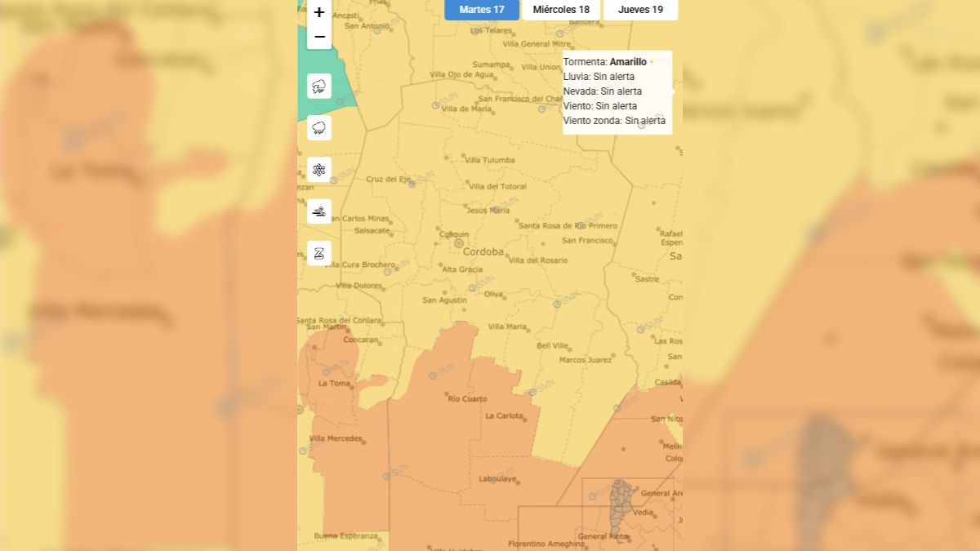Screen dimensions: 980x551
Task: Select the rain alert layer icon
Action: click(319, 128)
